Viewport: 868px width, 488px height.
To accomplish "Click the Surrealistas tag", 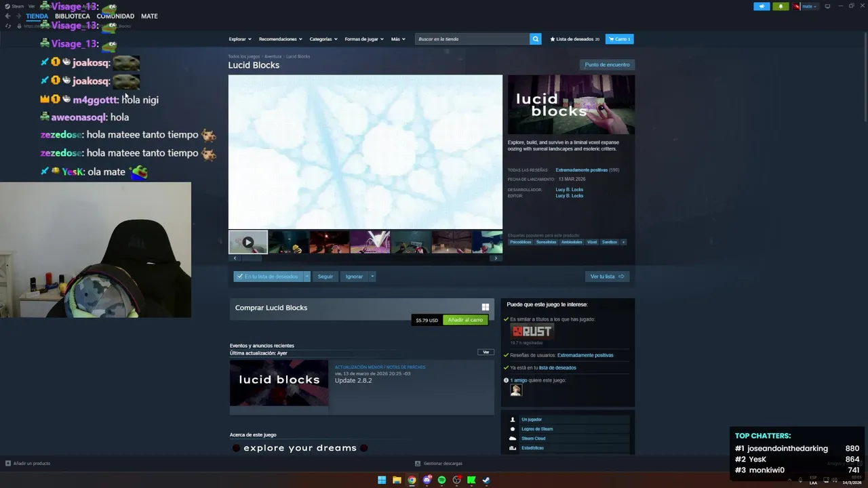I will pyautogui.click(x=546, y=242).
